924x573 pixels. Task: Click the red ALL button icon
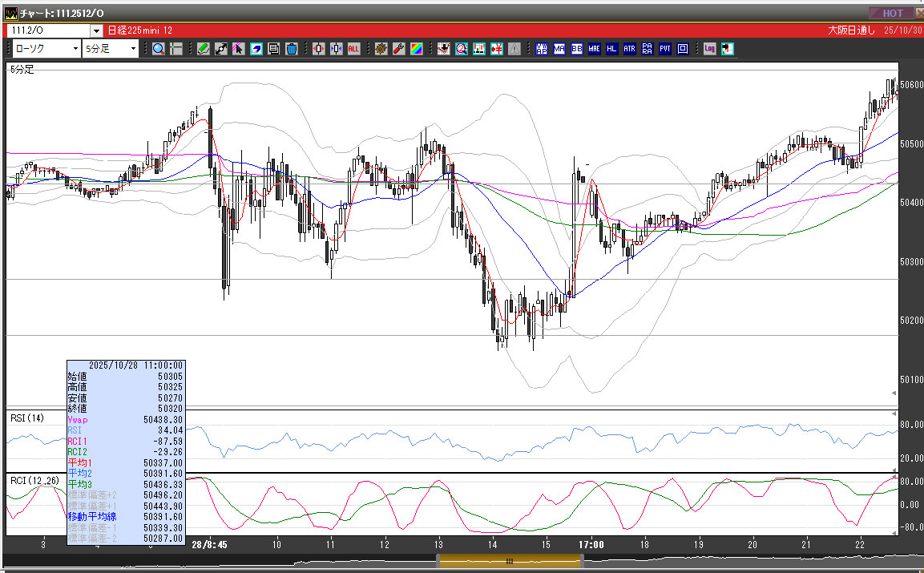tap(353, 49)
